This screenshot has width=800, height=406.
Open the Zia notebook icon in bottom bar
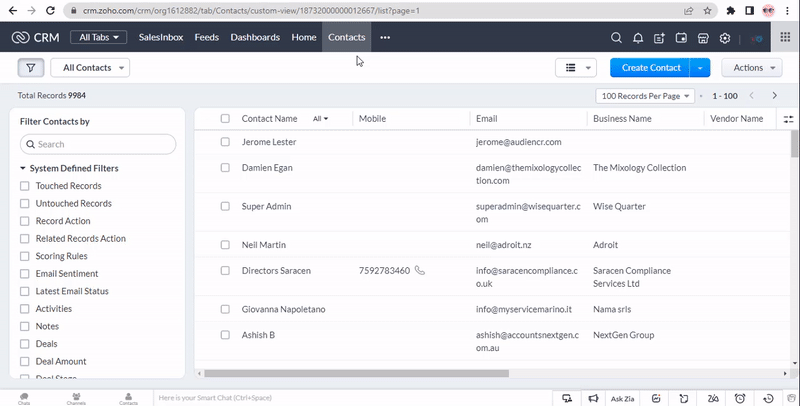point(713,398)
